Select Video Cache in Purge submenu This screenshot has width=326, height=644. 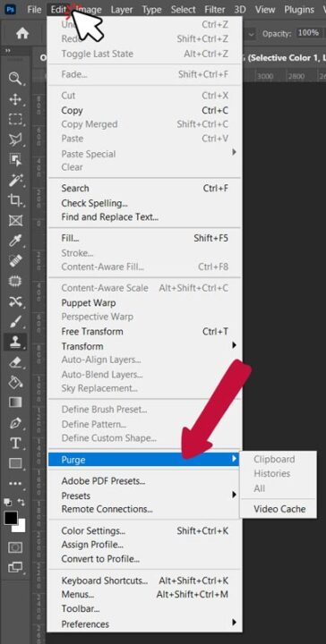point(279,509)
